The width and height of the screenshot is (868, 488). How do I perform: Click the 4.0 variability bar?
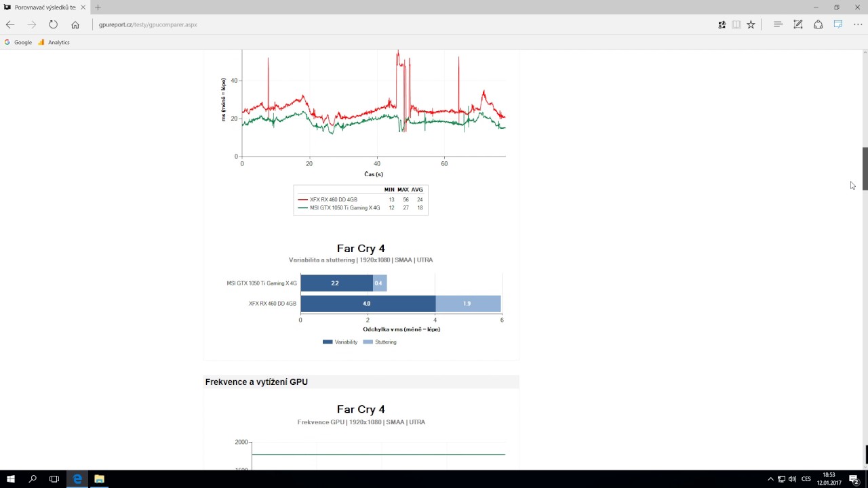click(x=368, y=304)
